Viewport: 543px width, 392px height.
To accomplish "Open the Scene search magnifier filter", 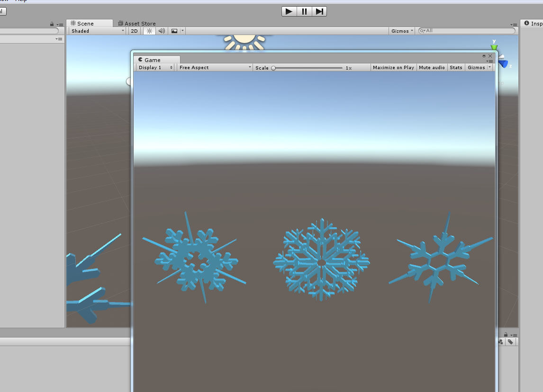I will (423, 31).
